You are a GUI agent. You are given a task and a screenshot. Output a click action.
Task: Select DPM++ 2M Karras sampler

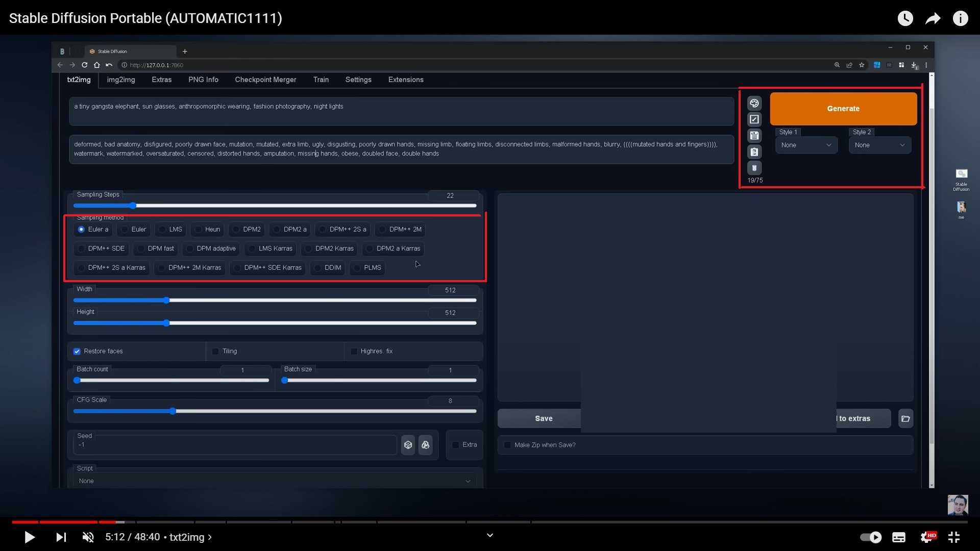point(189,268)
